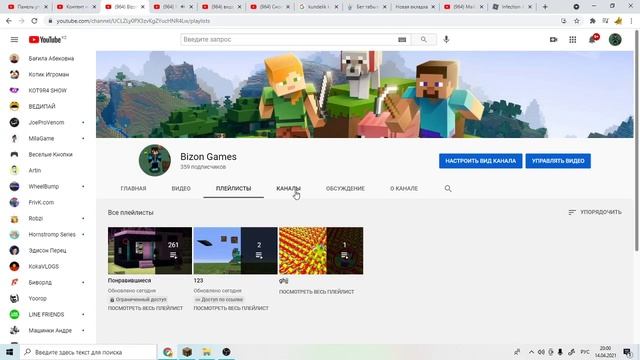640x360 pixels.
Task: Open File Explorer from the taskbar
Action: pyautogui.click(x=207, y=352)
